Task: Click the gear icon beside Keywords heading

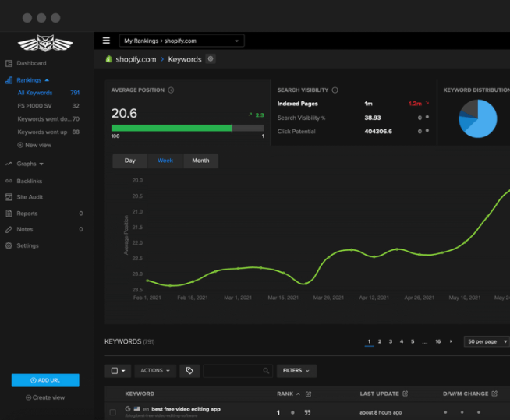Action: pos(211,59)
